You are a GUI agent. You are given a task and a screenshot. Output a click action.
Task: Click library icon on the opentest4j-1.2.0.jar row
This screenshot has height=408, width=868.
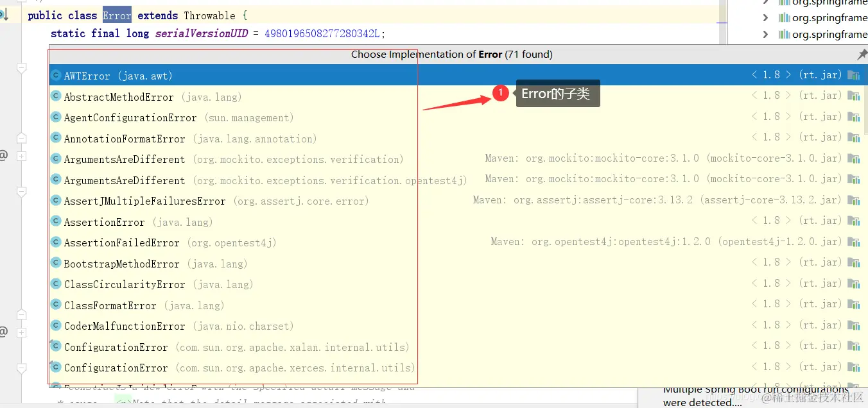point(853,242)
